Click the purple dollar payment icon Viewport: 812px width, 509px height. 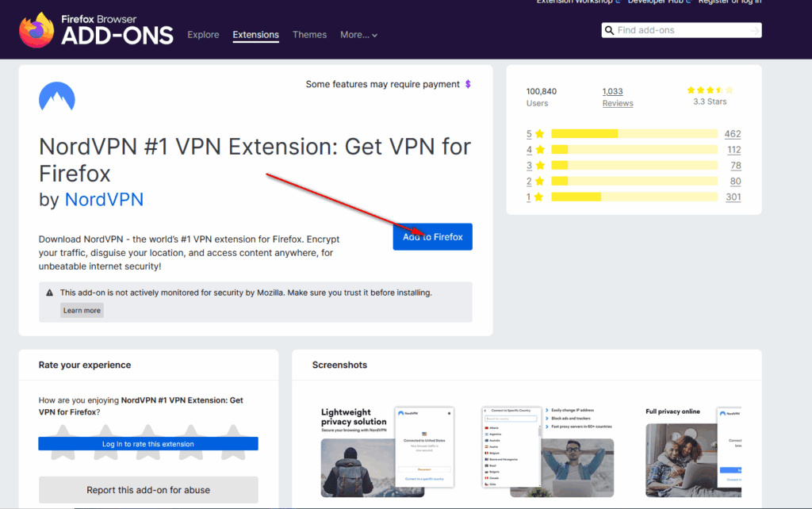click(x=468, y=84)
